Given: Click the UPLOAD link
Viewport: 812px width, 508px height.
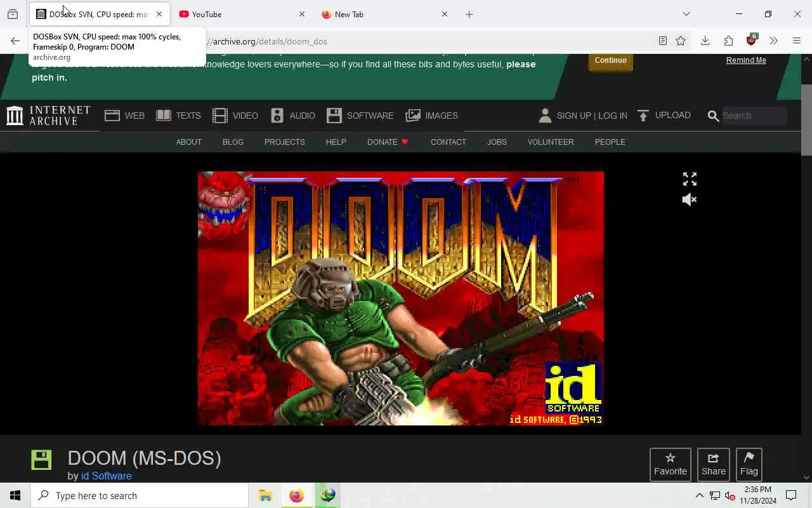Looking at the screenshot, I should [664, 116].
